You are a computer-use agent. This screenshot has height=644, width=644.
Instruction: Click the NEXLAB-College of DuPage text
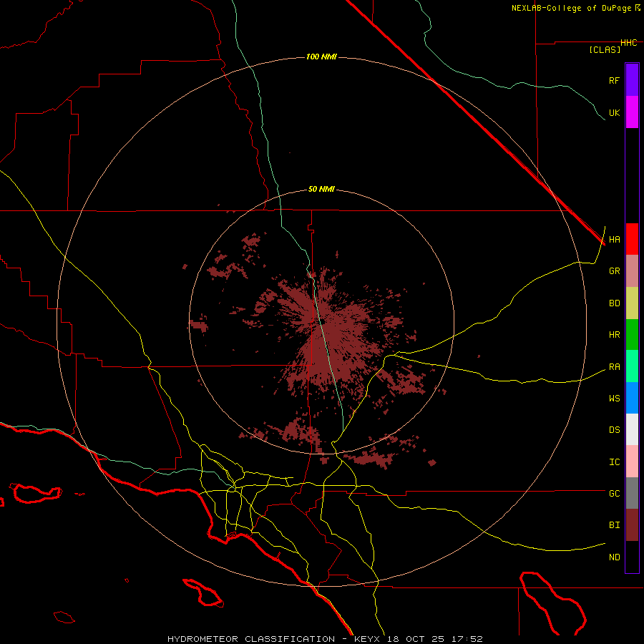tap(572, 8)
